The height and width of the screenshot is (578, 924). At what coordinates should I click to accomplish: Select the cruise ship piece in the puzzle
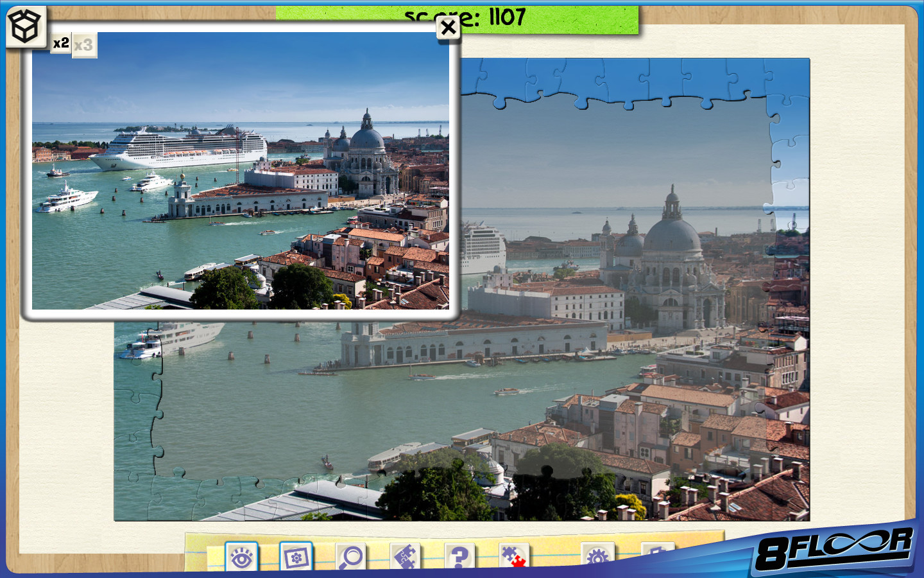pyautogui.click(x=484, y=247)
